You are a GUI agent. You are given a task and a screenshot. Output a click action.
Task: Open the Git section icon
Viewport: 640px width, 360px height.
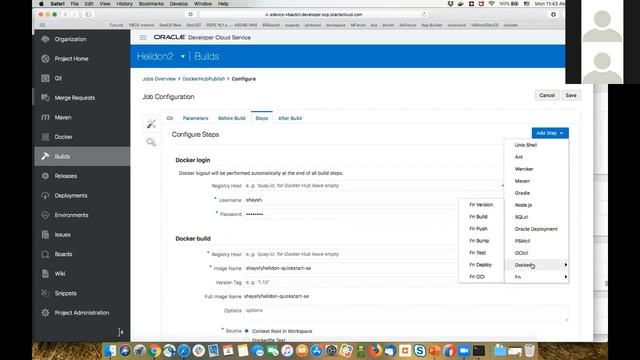tap(45, 78)
